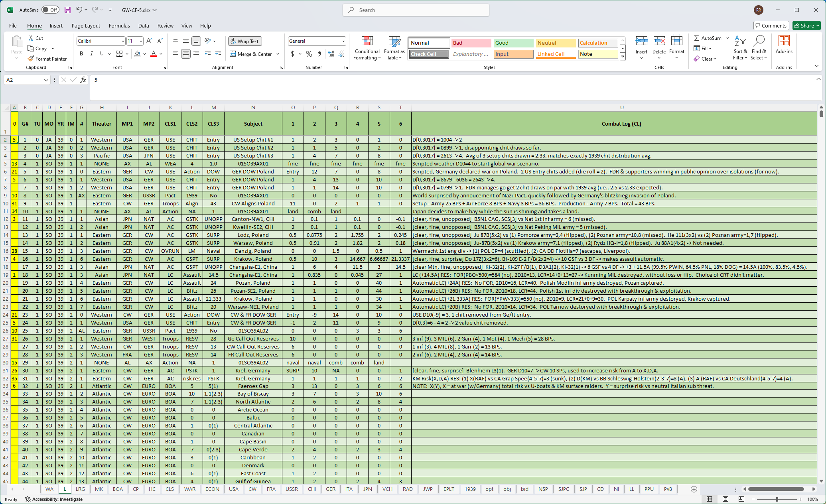Switch to the USSR sheet tab
Screen dimensions: 826x504
coord(292,489)
